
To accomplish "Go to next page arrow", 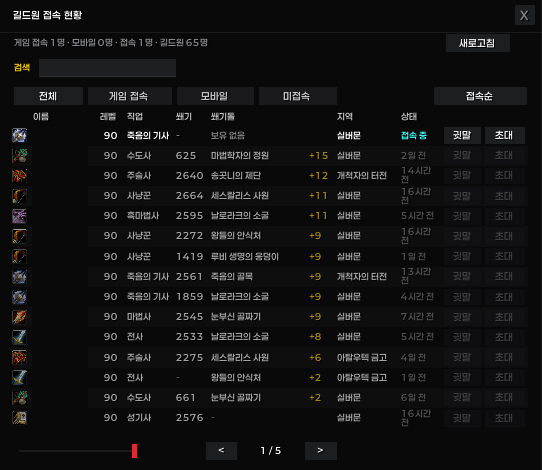I will tap(320, 451).
